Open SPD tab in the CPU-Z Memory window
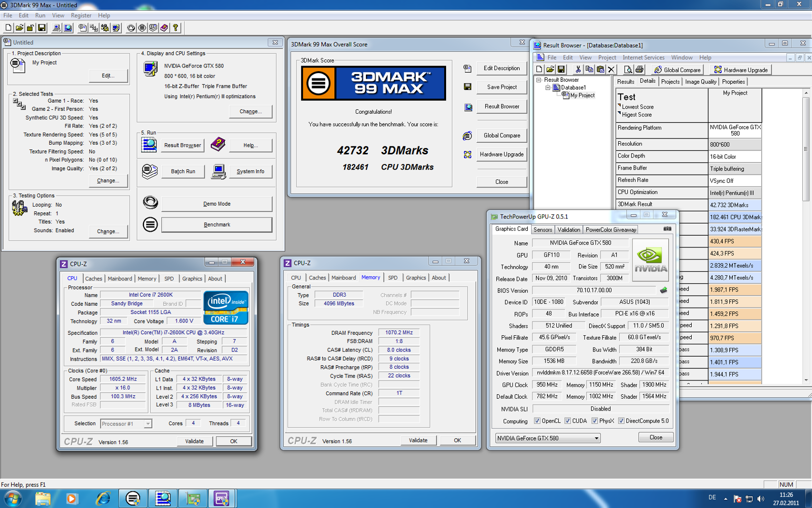 (x=393, y=278)
